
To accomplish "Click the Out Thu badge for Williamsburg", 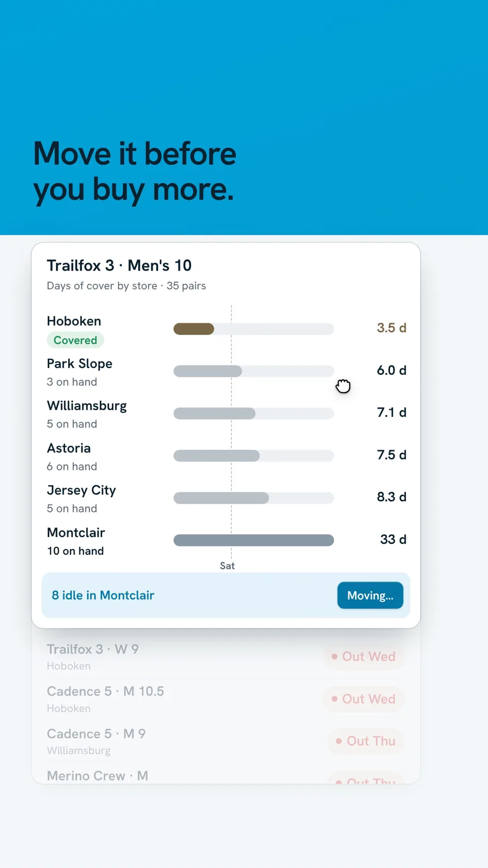I will 365,741.
